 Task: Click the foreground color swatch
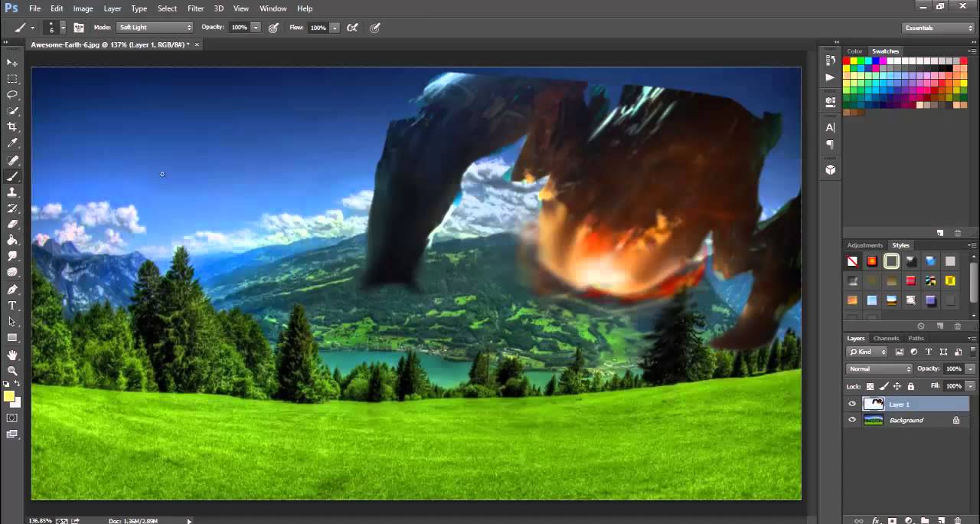coord(9,396)
